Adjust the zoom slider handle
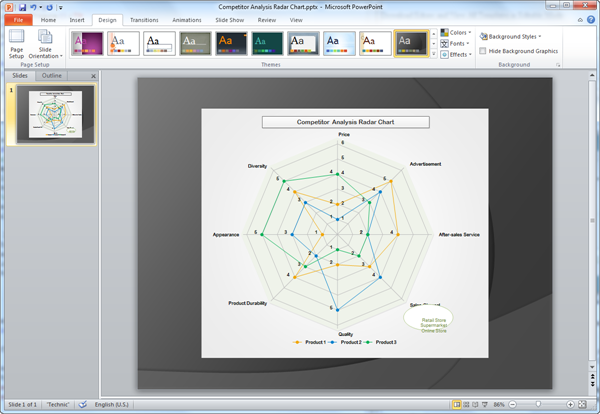The height and width of the screenshot is (414, 600). pos(538,404)
